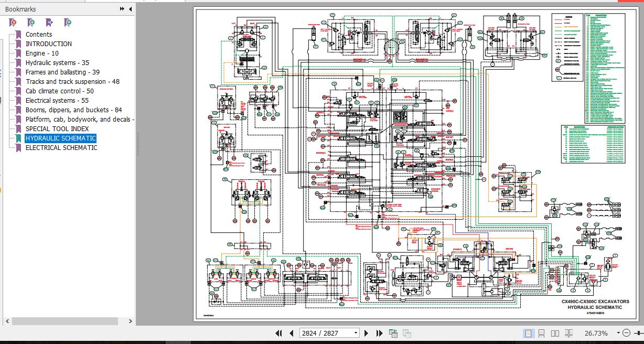Image resolution: width=644 pixels, height=344 pixels.
Task: Open the bookmark options menu icon
Action: 68,23
